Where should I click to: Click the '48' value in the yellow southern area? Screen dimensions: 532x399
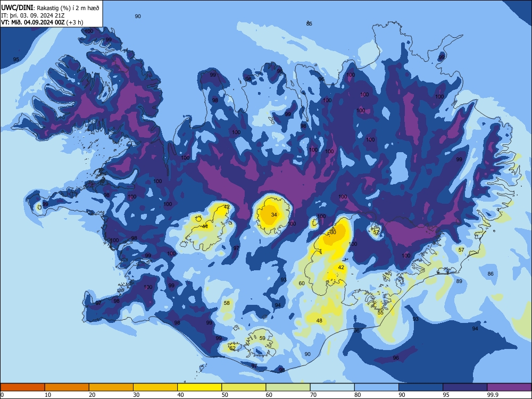(319, 320)
